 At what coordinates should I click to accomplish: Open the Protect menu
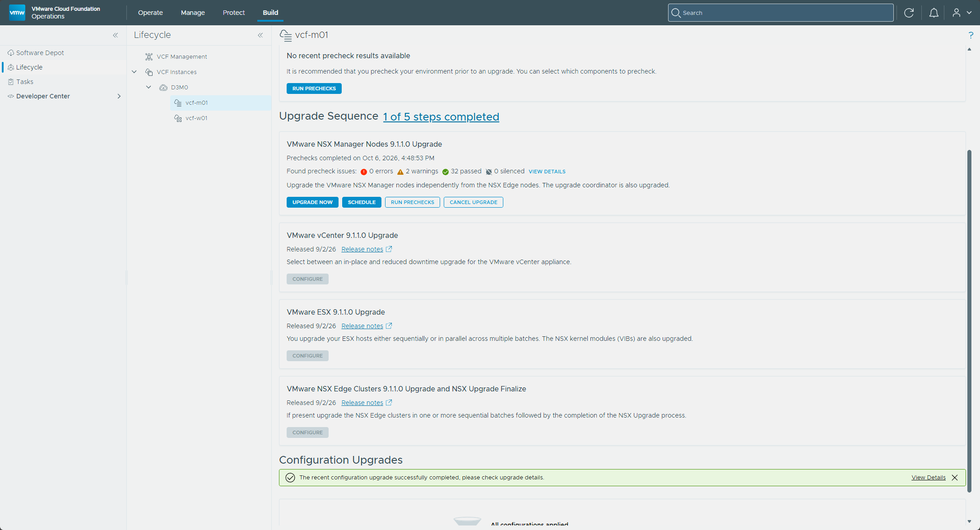tap(234, 13)
